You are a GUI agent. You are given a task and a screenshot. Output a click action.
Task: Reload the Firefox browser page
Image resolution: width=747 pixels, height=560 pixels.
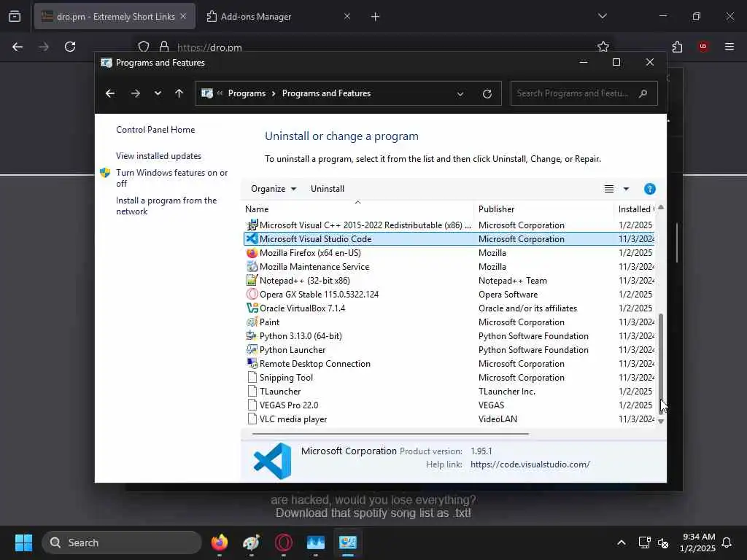coord(70,47)
